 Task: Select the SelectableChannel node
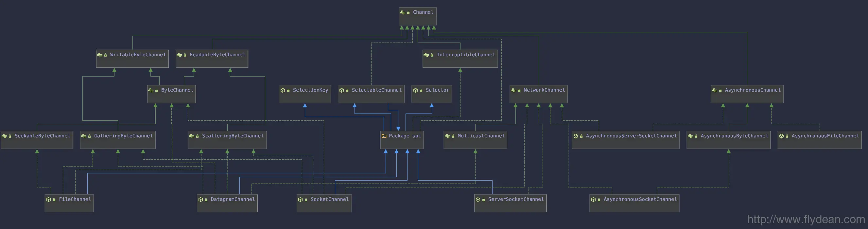click(371, 94)
